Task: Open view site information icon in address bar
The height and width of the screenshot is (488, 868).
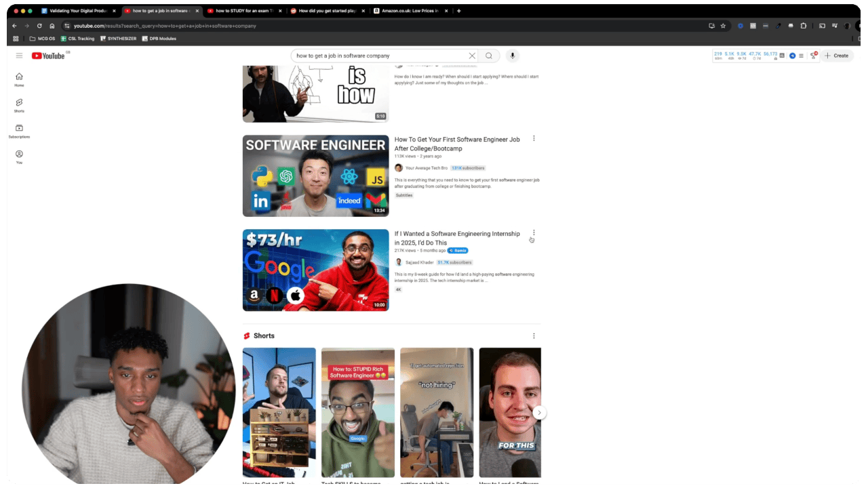Action: pyautogui.click(x=66, y=26)
